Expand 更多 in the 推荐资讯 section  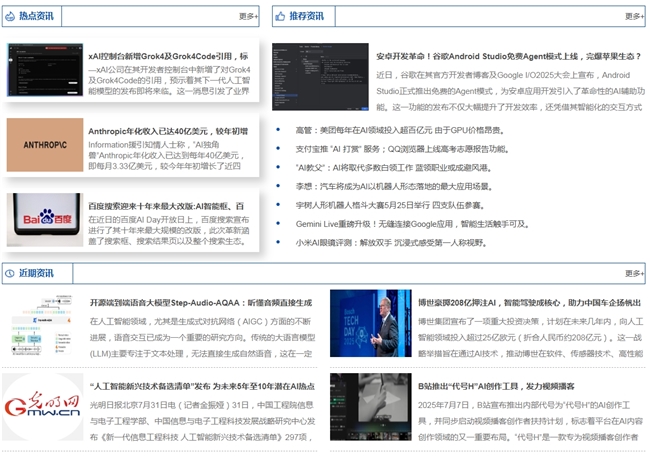634,16
